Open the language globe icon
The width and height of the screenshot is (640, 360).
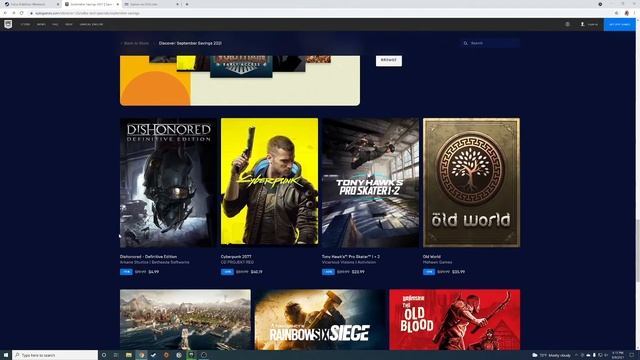(x=567, y=24)
